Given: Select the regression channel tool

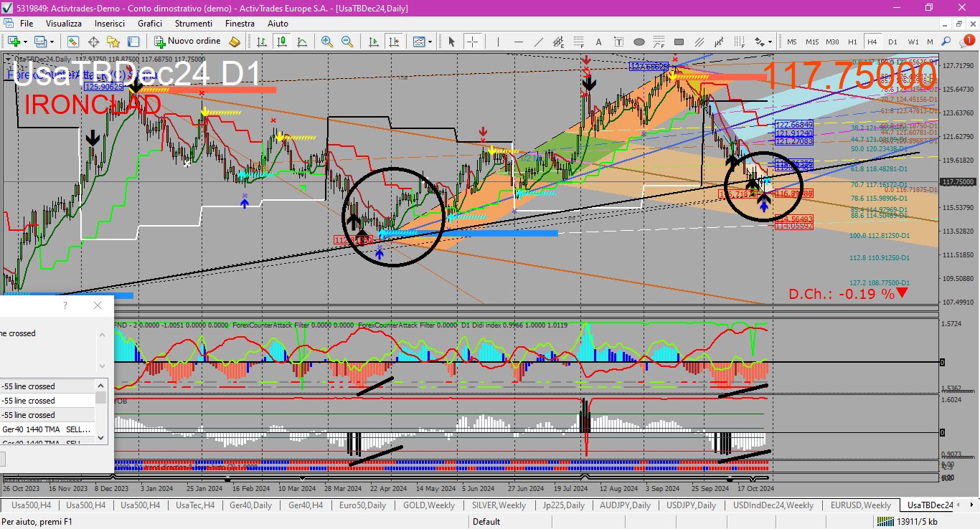Looking at the screenshot, I should 719,42.
